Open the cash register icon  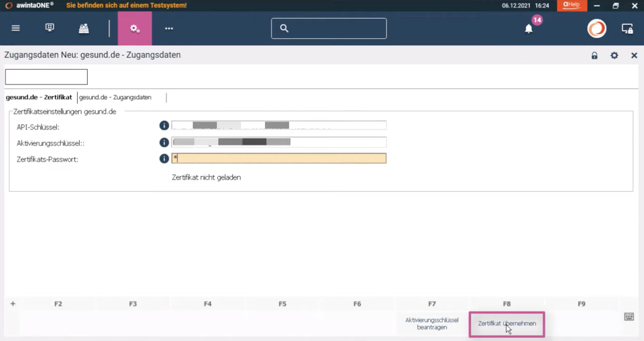click(84, 28)
